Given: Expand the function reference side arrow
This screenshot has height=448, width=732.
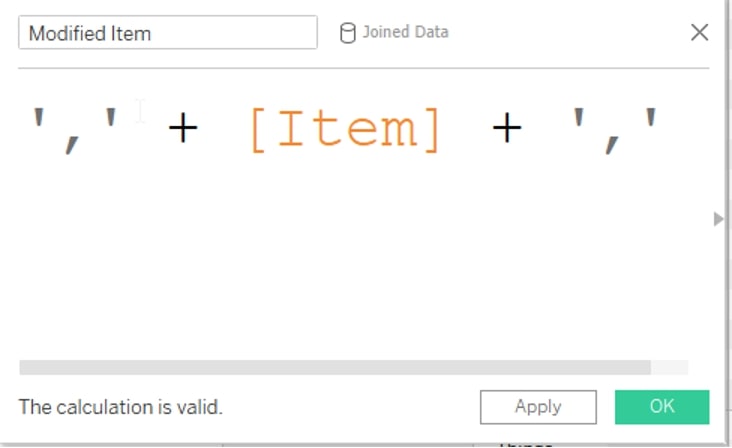Looking at the screenshot, I should (718, 219).
